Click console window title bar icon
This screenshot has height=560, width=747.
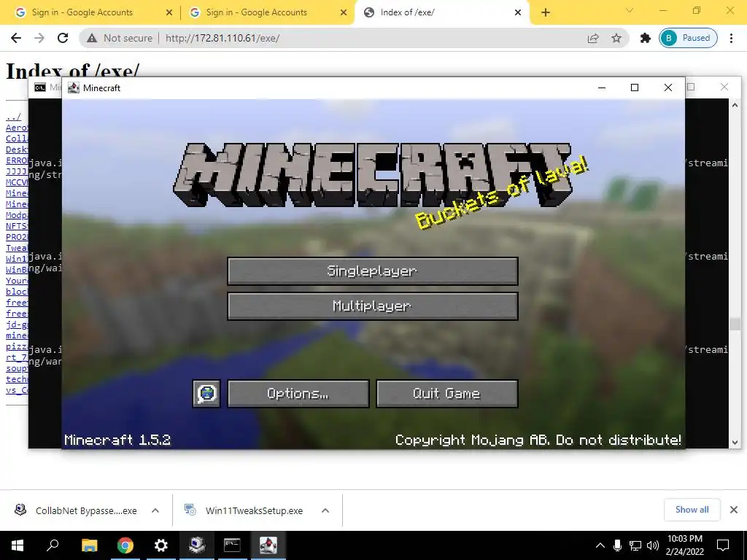click(40, 87)
